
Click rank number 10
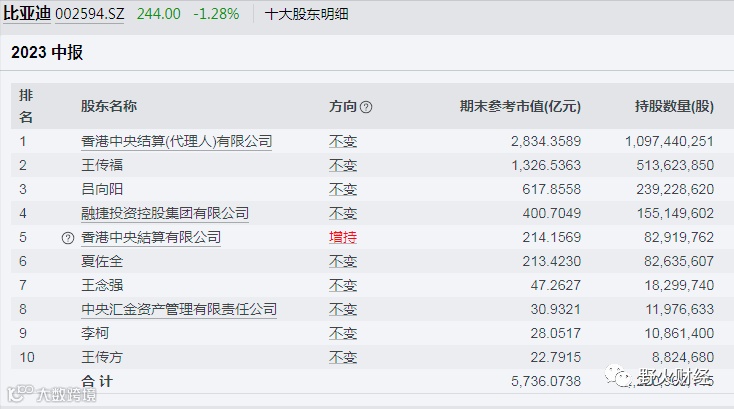point(27,358)
